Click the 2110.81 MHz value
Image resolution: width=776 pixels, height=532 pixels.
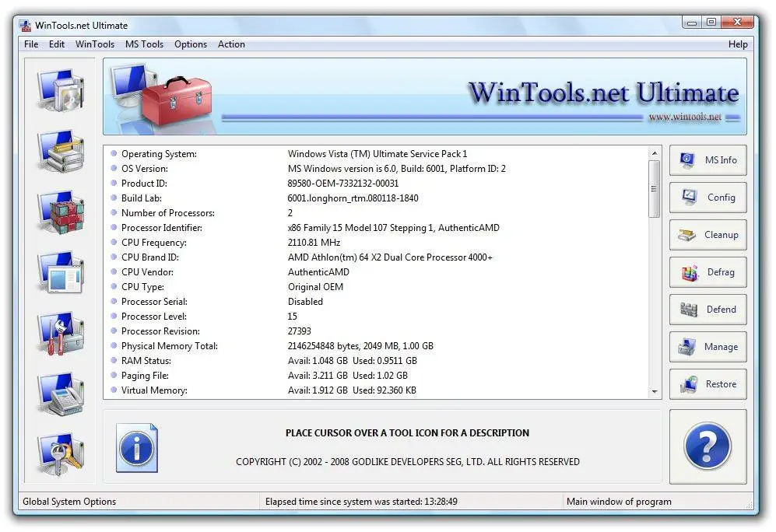(x=314, y=243)
